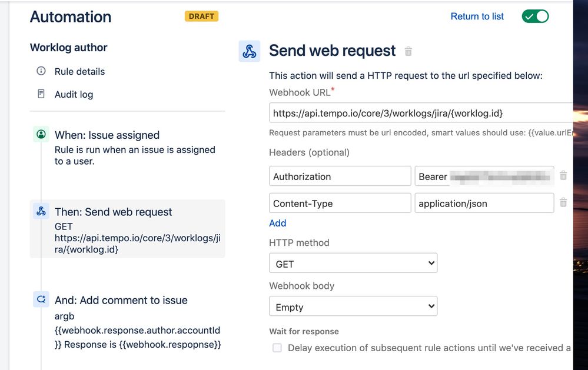The image size is (588, 370).
Task: Delete the Send web request action via trash icon
Action: pos(408,52)
